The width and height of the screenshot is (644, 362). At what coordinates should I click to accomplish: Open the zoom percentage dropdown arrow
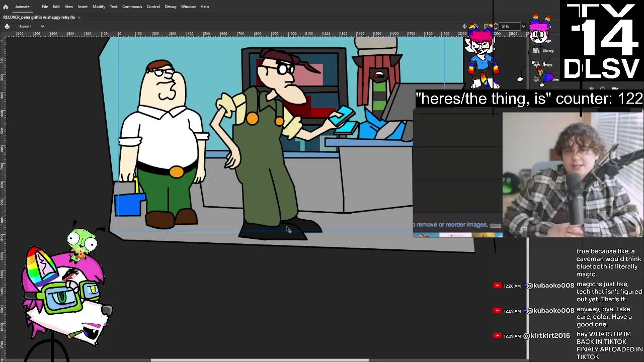[x=523, y=26]
